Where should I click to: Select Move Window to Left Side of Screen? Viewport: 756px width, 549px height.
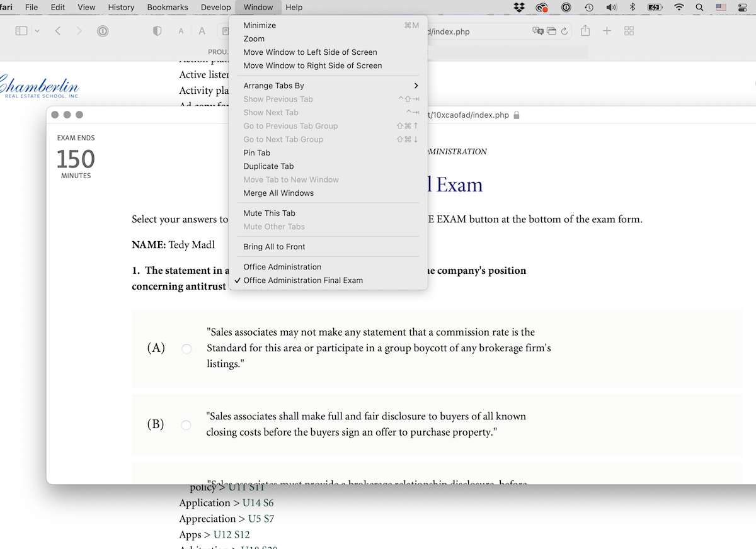(x=328, y=52)
